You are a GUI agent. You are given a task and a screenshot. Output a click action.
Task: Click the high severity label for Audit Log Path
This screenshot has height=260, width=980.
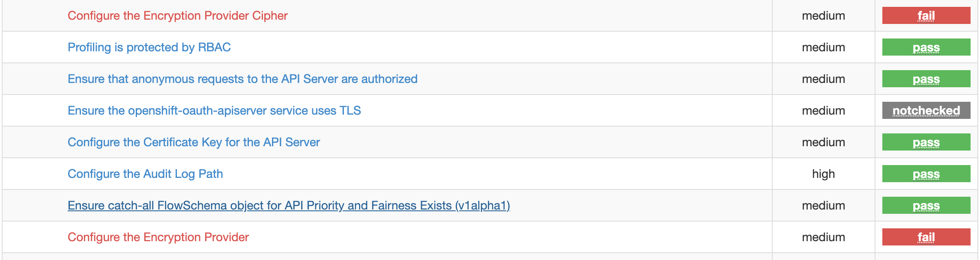824,173
